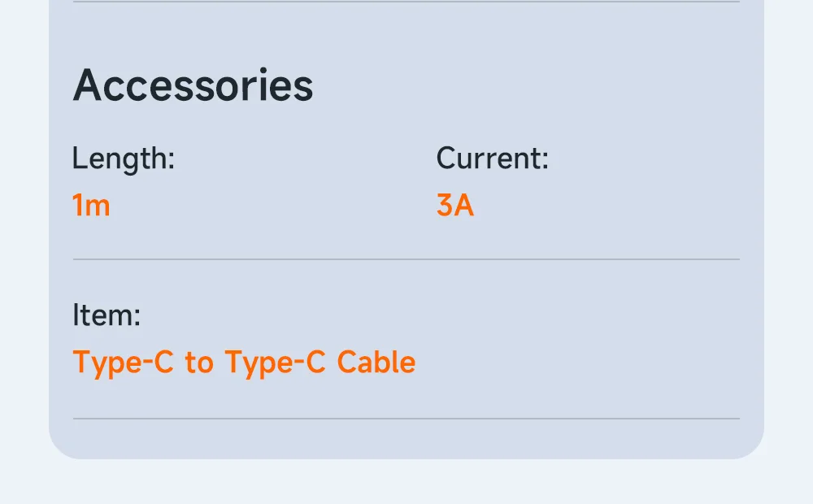Viewport: 813px width, 504px height.
Task: Click empty card space right of the Cable text
Action: point(576,363)
